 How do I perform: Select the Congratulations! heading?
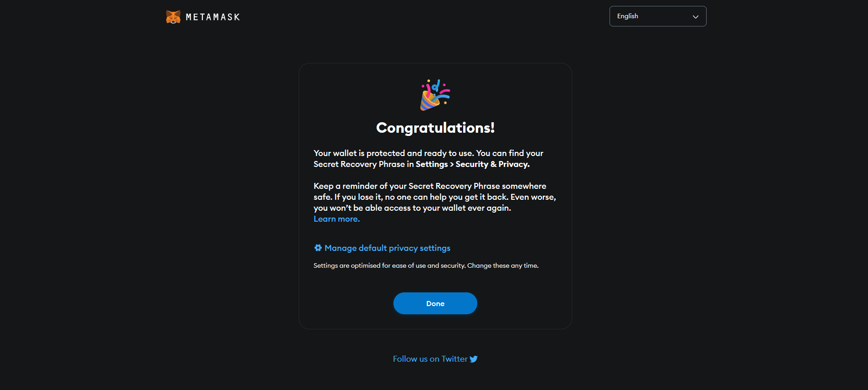coord(435,128)
